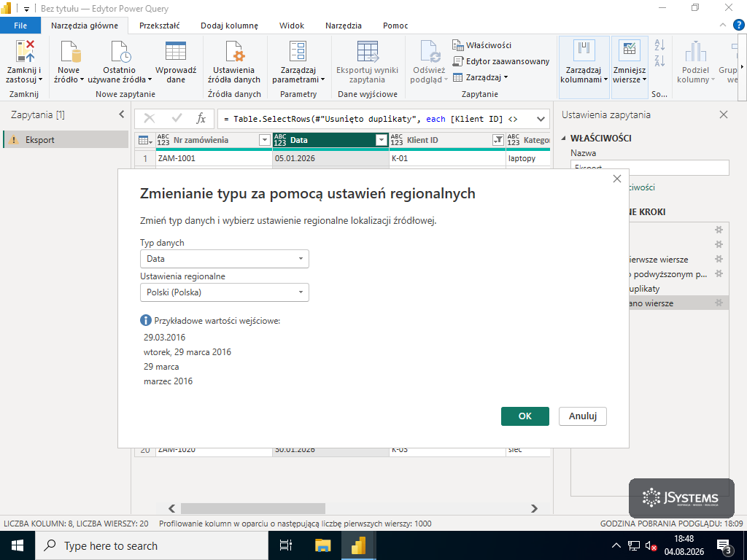Sort ascending with A-Z icon
The width and height of the screenshot is (747, 560).
659,45
